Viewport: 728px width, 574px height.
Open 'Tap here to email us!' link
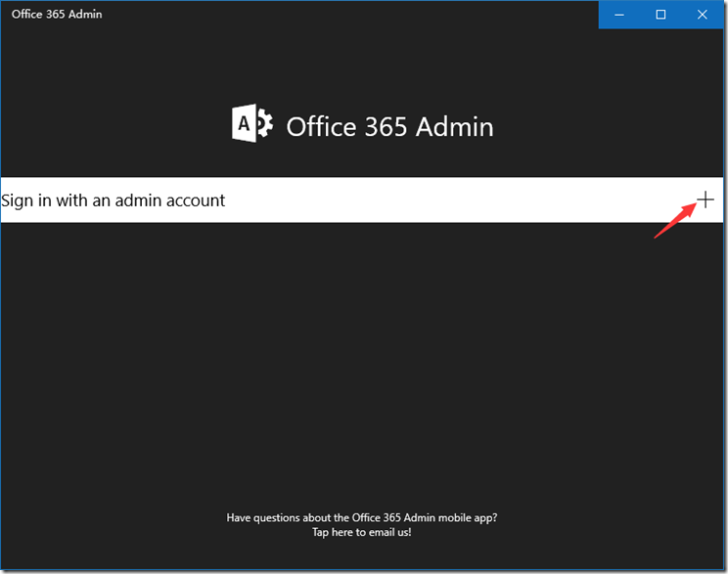click(x=362, y=532)
